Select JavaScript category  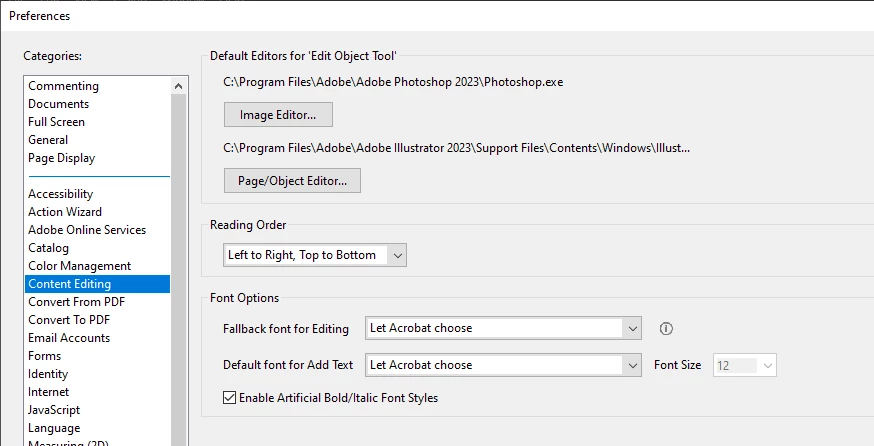[54, 410]
